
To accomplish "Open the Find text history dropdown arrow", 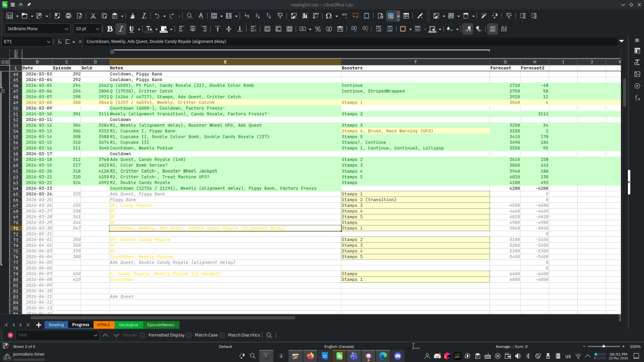I will pos(95,336).
